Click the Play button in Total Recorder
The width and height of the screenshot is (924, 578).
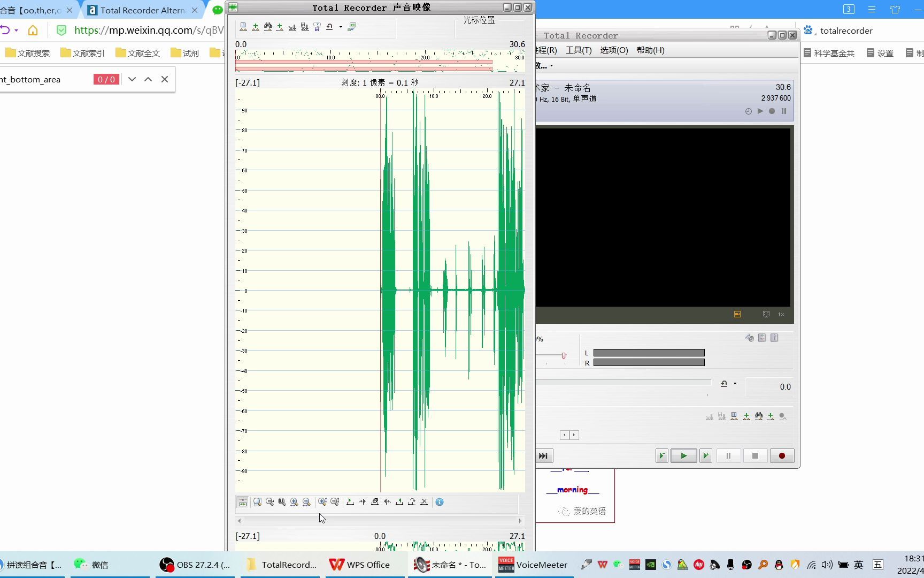pyautogui.click(x=683, y=455)
